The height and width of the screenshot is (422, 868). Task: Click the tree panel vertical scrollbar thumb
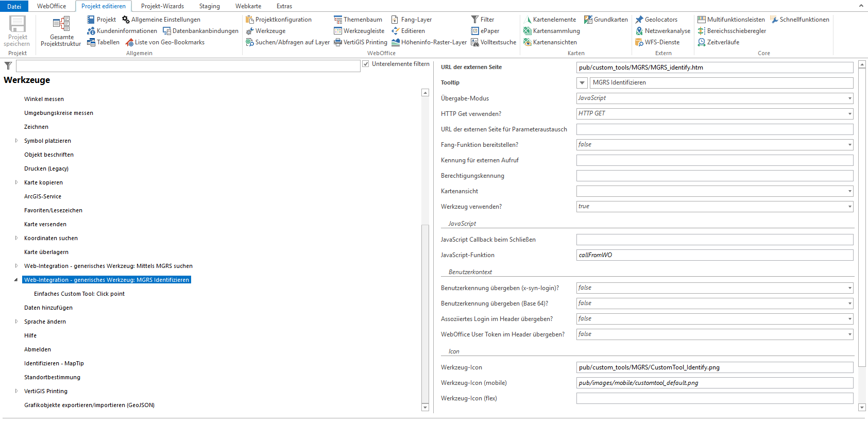[x=425, y=313]
